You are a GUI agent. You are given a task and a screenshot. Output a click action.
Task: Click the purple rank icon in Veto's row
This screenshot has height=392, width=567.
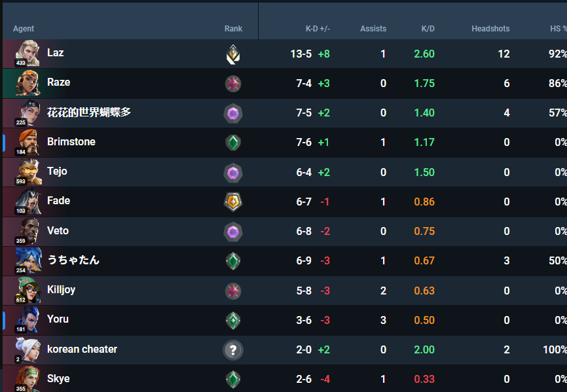click(232, 231)
